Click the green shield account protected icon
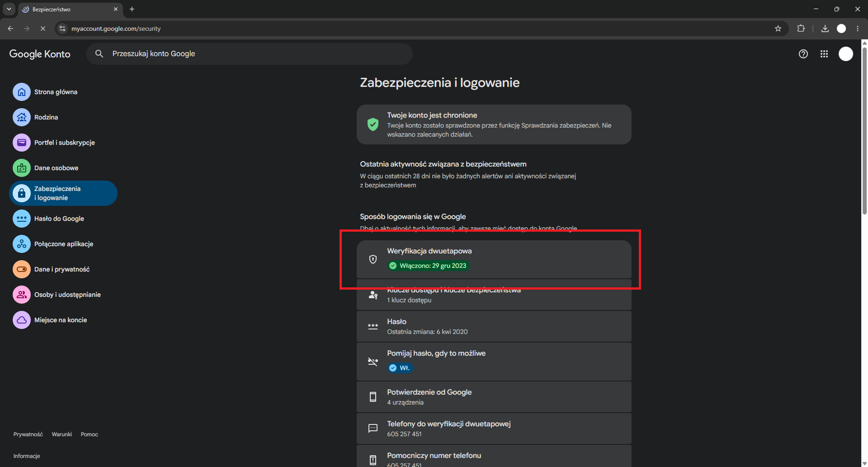This screenshot has width=868, height=467. click(373, 124)
